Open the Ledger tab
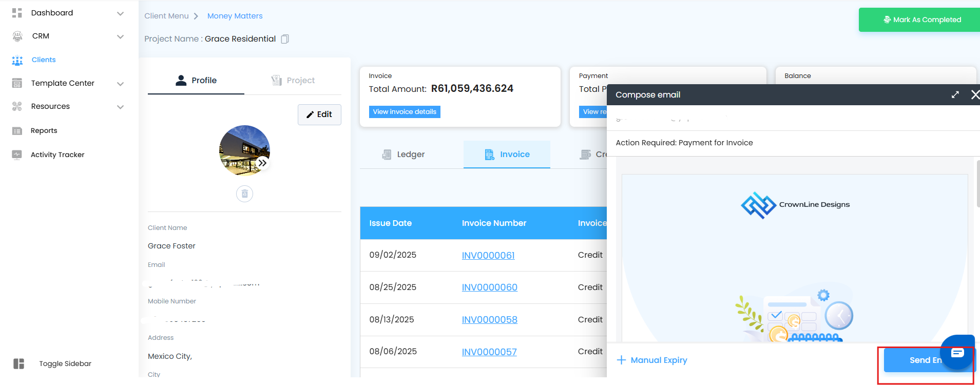980x385 pixels. pyautogui.click(x=403, y=155)
